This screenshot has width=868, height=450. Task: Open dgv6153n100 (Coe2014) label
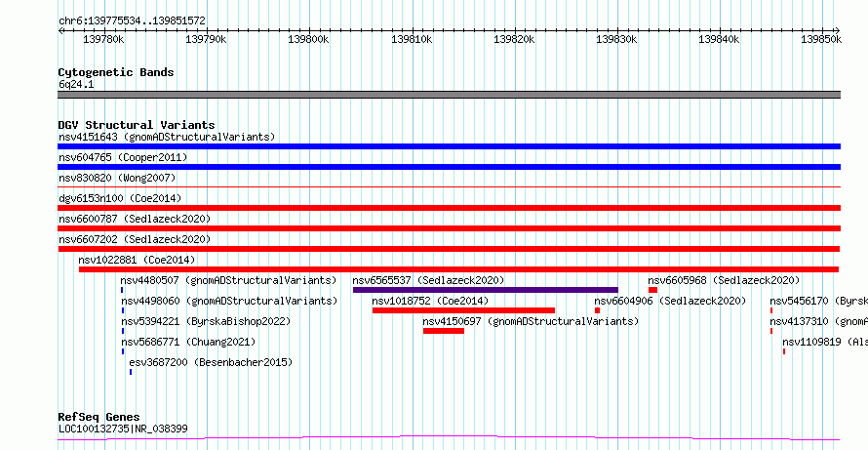pos(120,198)
